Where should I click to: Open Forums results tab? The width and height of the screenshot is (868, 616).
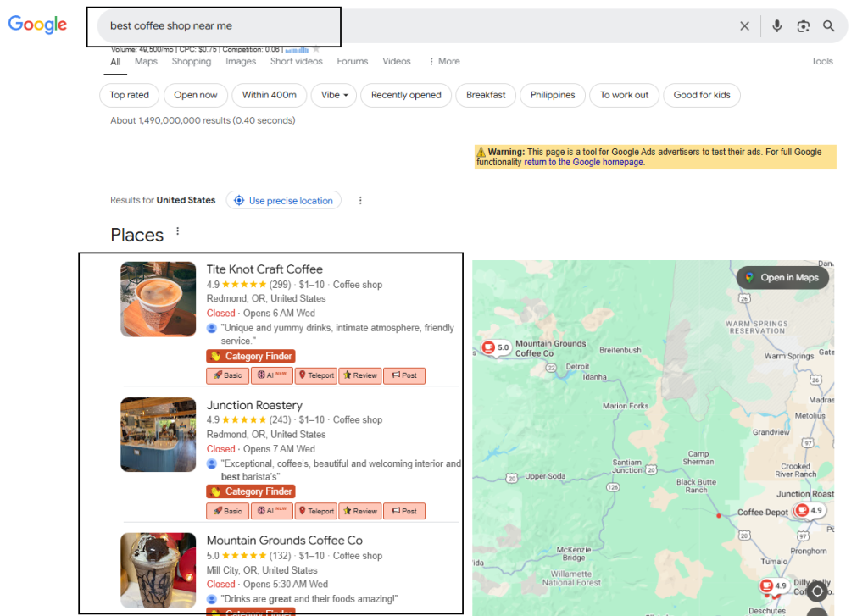click(352, 62)
